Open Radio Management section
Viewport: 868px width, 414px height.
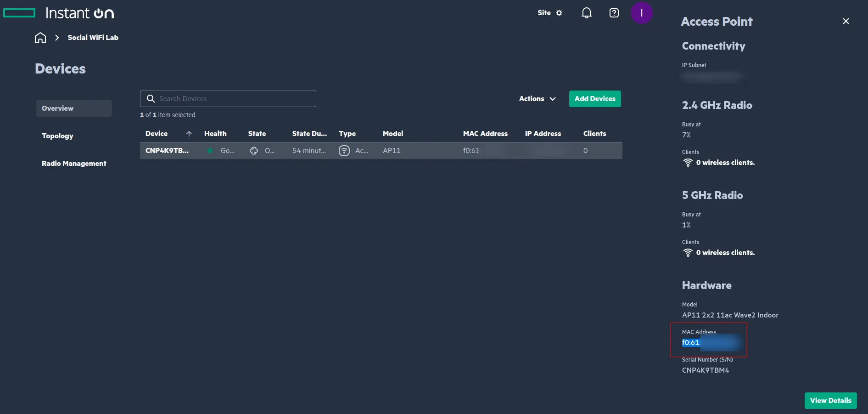click(74, 164)
